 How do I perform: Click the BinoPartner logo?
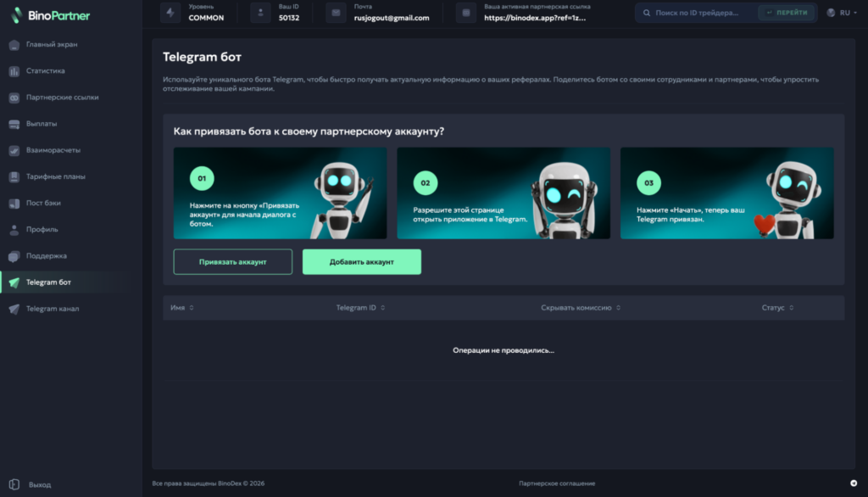tap(50, 15)
